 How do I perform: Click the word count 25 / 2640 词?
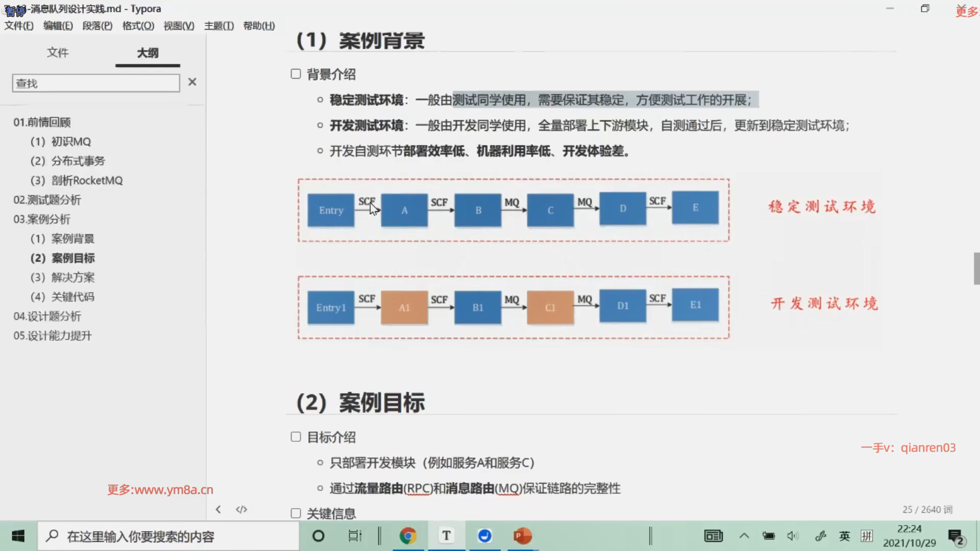tap(927, 509)
